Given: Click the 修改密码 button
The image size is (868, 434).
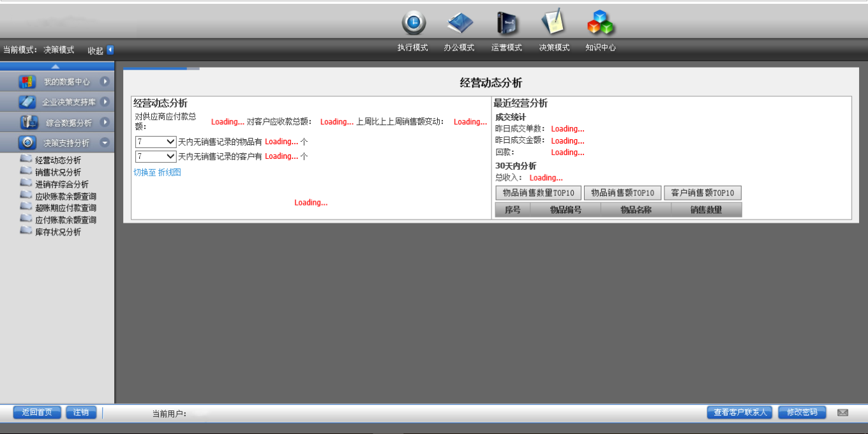Looking at the screenshot, I should 802,412.
